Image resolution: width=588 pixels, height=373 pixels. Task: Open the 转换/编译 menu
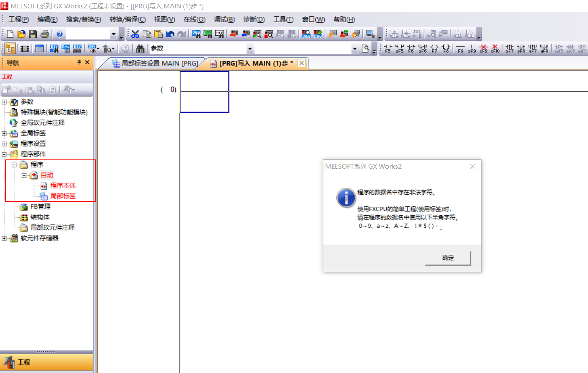[127, 19]
